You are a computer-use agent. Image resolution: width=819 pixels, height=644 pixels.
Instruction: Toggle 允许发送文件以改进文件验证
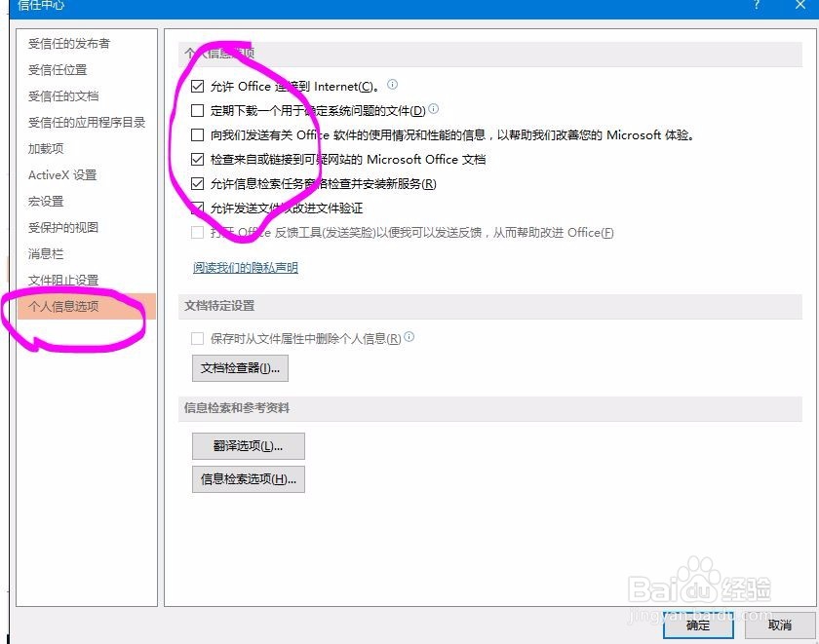point(197,208)
